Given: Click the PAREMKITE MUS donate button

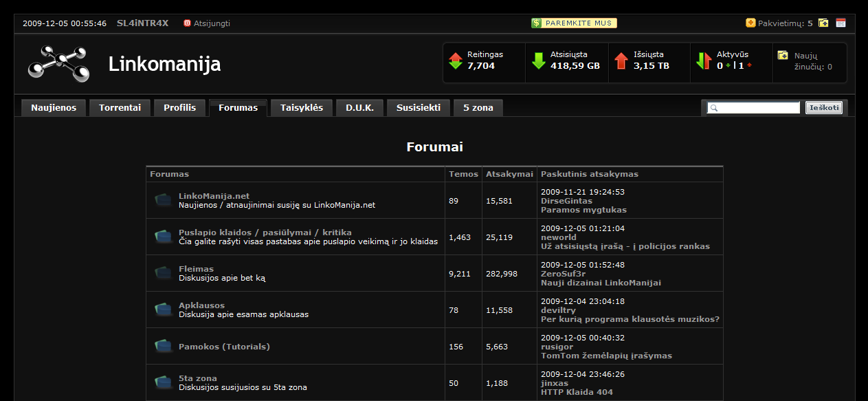Looking at the screenshot, I should (x=574, y=23).
